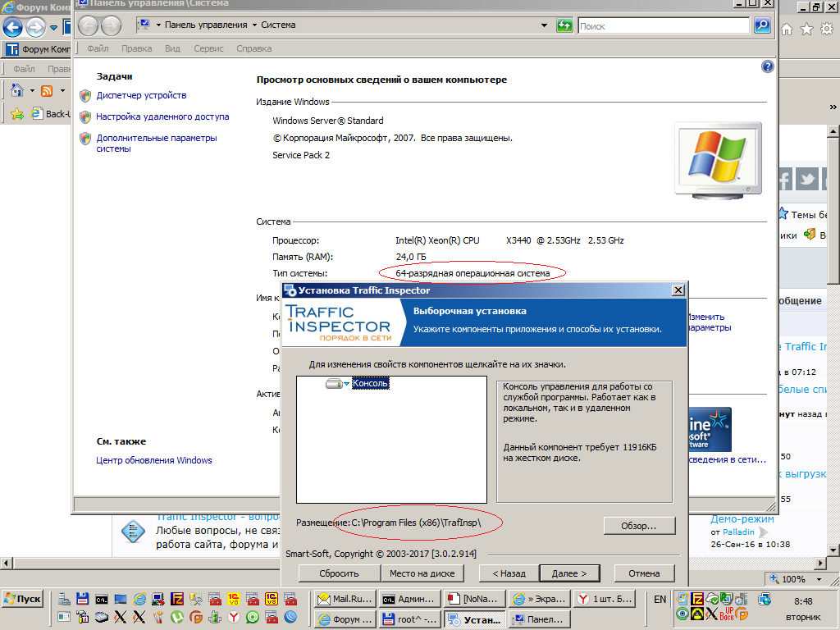The image size is (840, 630).
Task: Open the Сервис menu in the System window
Action: [x=209, y=48]
